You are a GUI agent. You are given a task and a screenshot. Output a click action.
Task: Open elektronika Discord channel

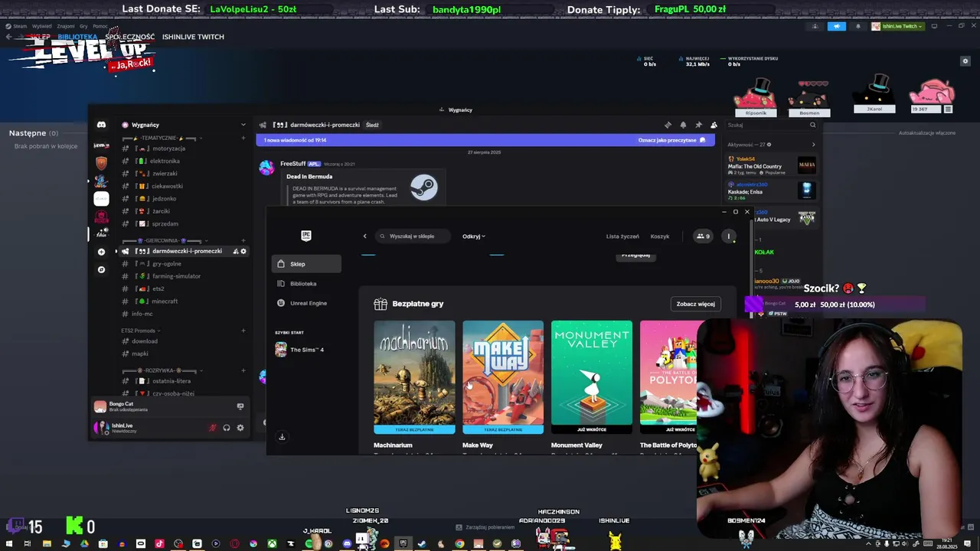(183, 161)
